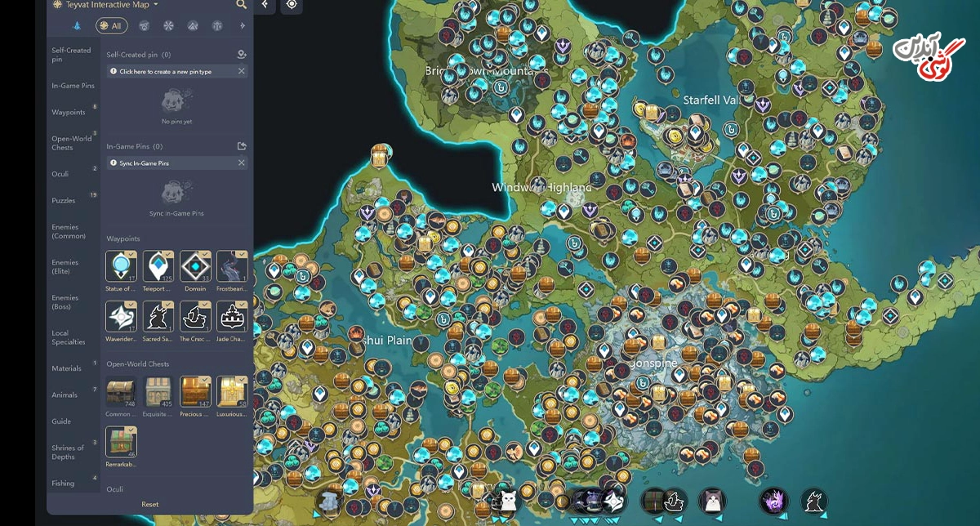The width and height of the screenshot is (980, 526).
Task: Select the pinwheel-shaped Mondstadt filter
Action: (x=168, y=26)
